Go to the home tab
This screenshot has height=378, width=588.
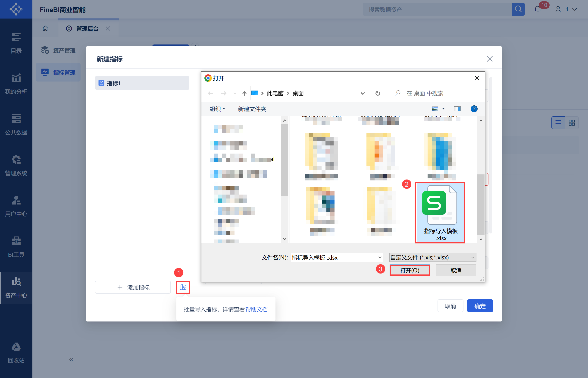tap(45, 28)
